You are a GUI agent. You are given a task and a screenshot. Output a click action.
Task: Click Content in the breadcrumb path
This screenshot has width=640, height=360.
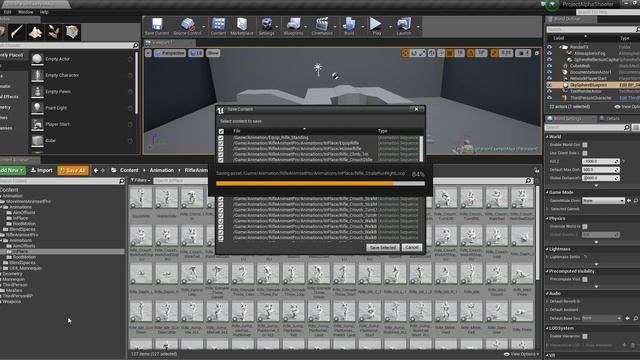click(129, 170)
